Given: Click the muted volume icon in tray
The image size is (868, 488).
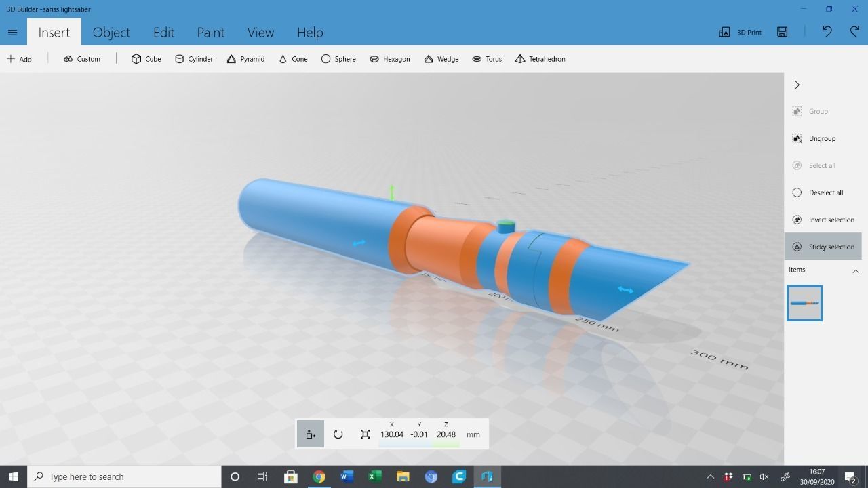Looking at the screenshot, I should pyautogui.click(x=765, y=476).
